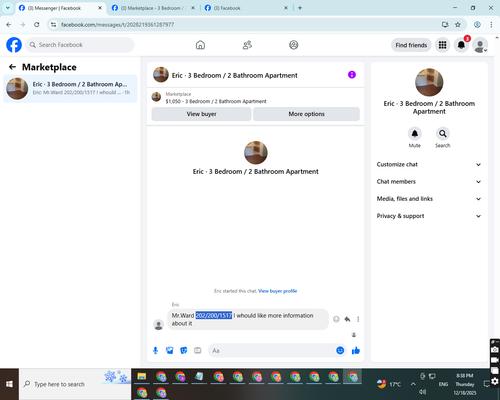Choose a sticker icon
500x400 pixels.
[x=184, y=350]
